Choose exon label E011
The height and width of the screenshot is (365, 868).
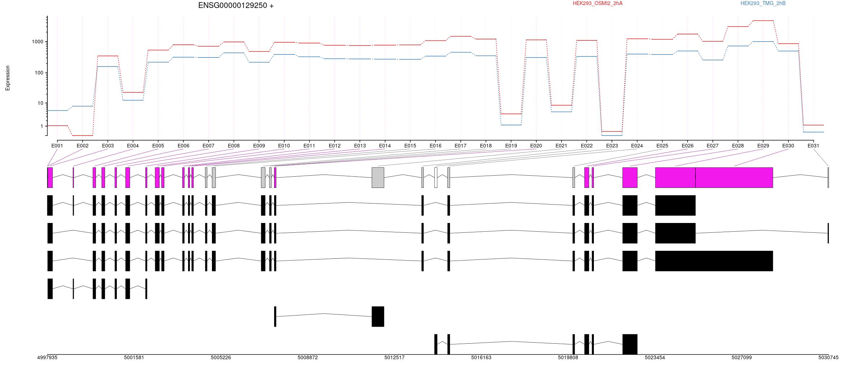pyautogui.click(x=309, y=146)
